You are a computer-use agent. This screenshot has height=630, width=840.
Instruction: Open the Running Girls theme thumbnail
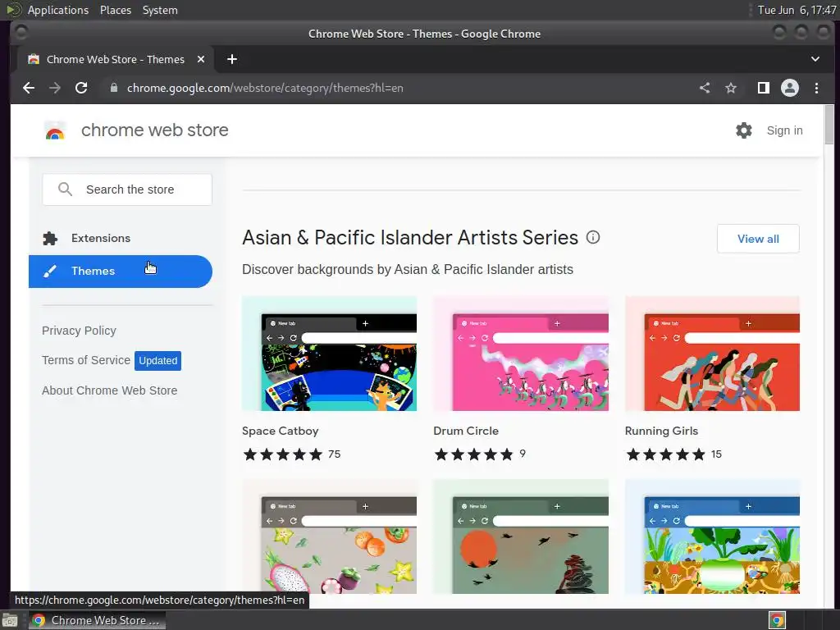pyautogui.click(x=712, y=354)
